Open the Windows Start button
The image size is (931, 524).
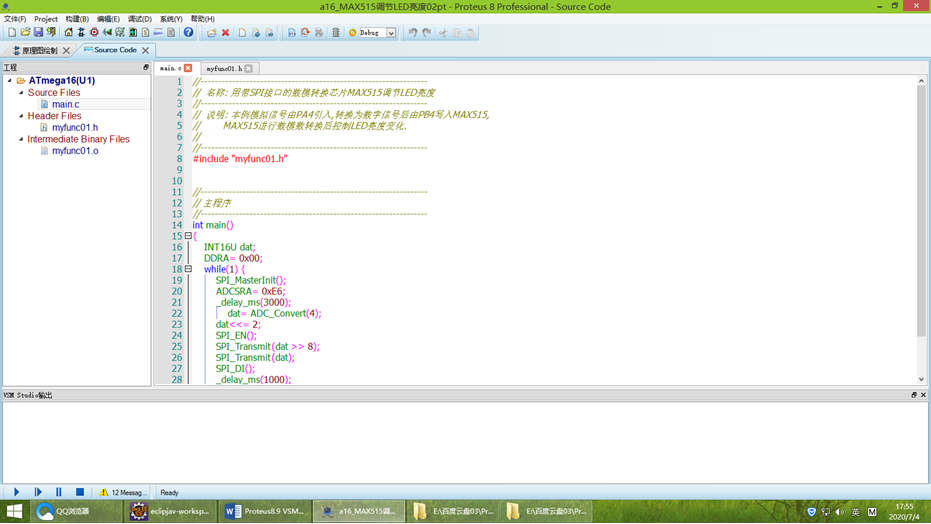(x=14, y=511)
